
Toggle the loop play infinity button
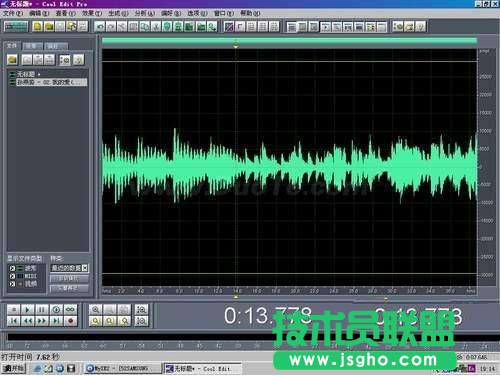tap(70, 310)
